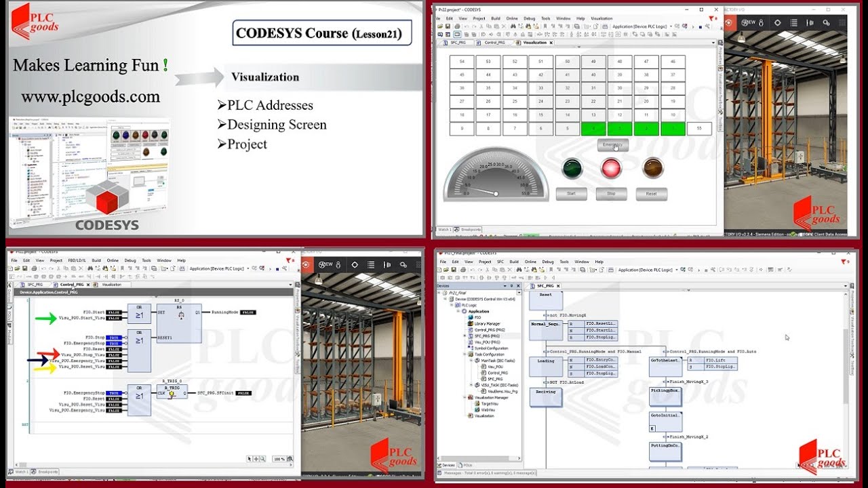Click Save icon in the Pr21_Final window toolbar
Viewport: 868px width, 488px height.
pyautogui.click(x=454, y=270)
